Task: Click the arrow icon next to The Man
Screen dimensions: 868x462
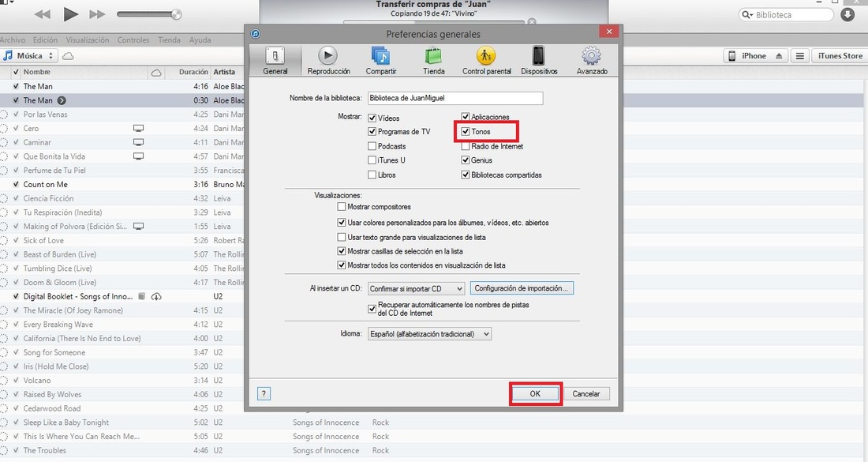Action: (x=62, y=100)
